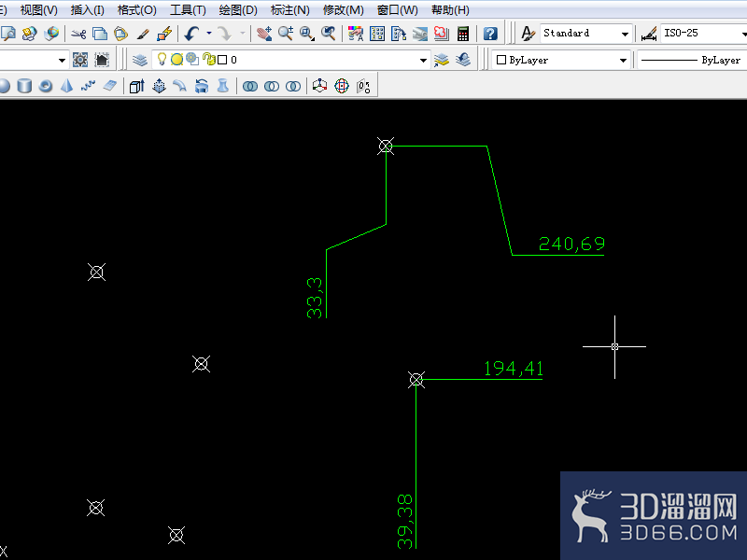Click the My Workspace house icon
The height and width of the screenshot is (560, 747).
(102, 60)
